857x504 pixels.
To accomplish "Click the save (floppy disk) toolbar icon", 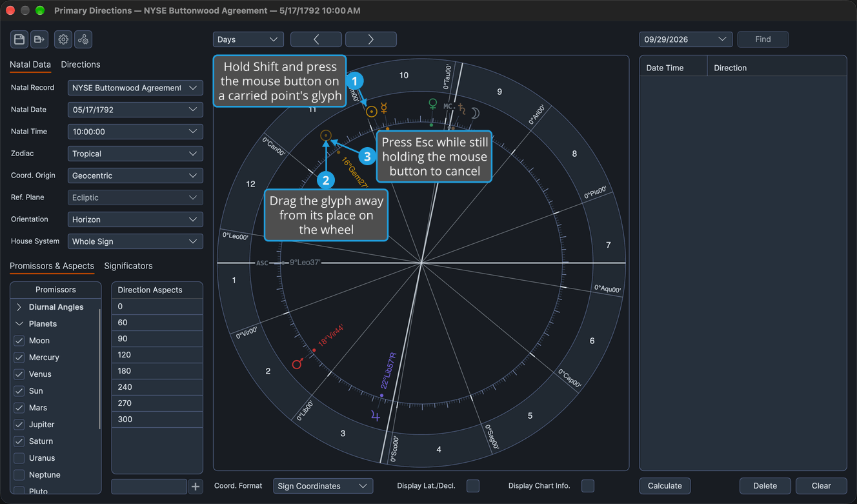I will [x=19, y=39].
